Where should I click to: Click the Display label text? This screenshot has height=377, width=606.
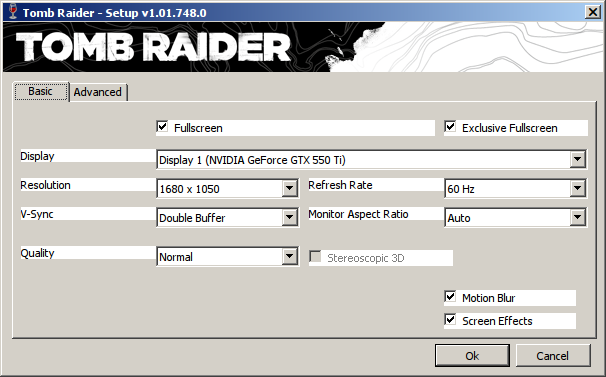click(37, 156)
